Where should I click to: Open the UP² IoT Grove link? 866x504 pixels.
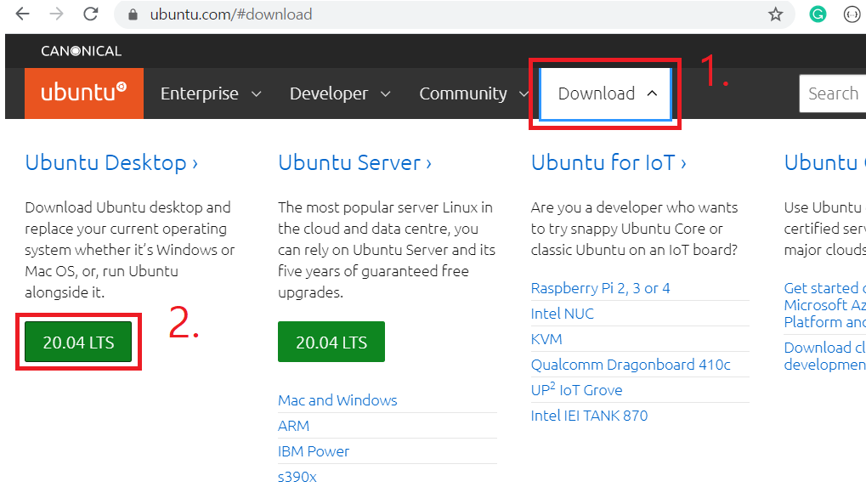pos(576,389)
